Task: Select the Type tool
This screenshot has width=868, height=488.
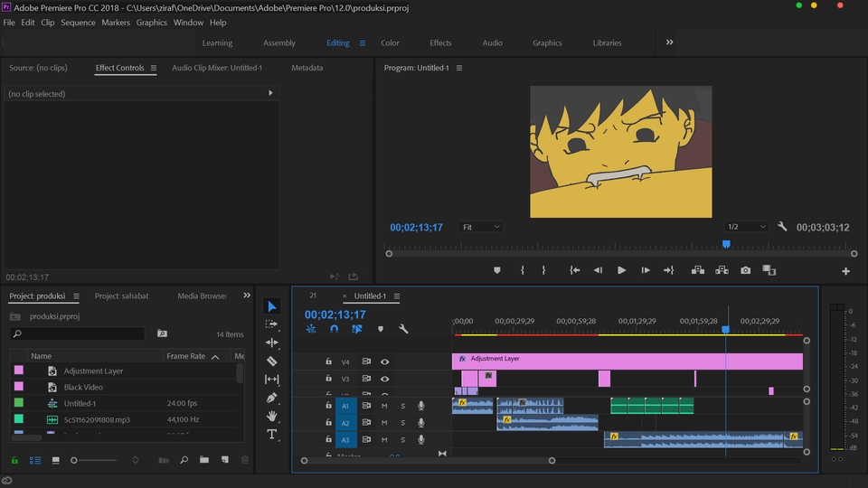Action: pos(272,435)
